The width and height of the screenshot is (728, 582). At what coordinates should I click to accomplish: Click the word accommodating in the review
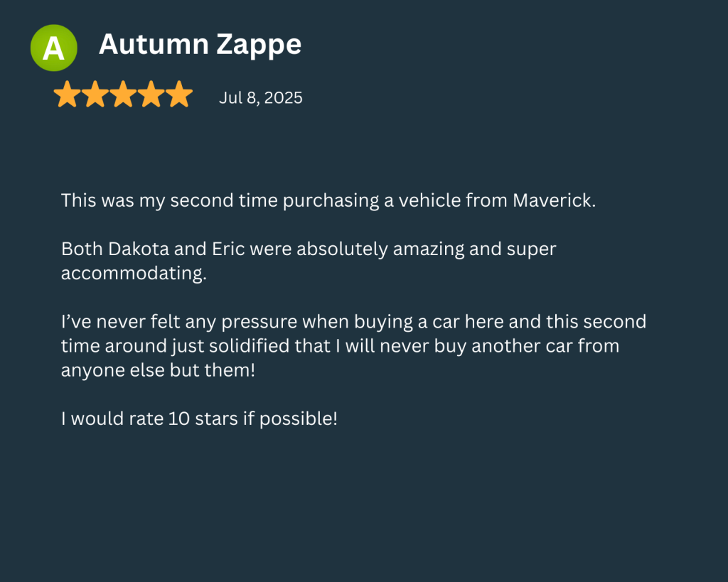(x=134, y=274)
